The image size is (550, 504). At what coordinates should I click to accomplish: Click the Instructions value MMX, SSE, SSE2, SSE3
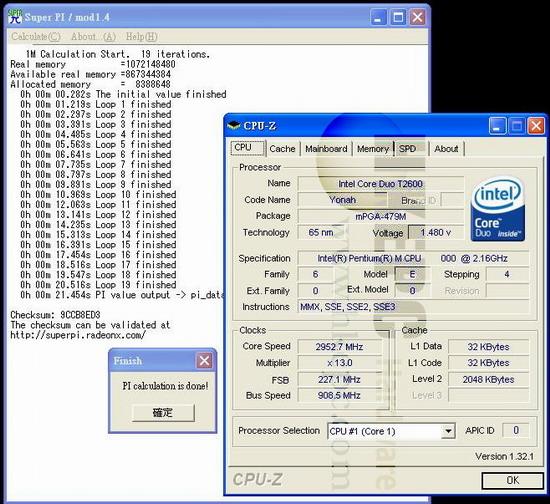click(413, 307)
